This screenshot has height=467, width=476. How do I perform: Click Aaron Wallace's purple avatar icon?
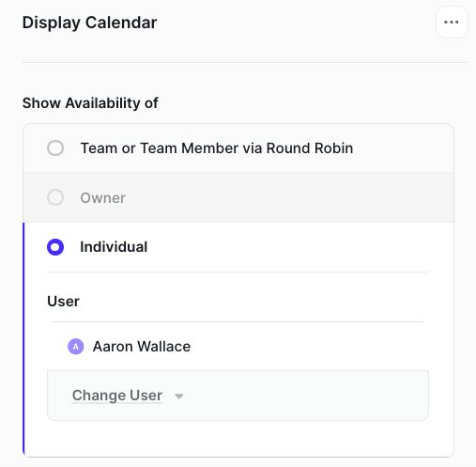(x=76, y=347)
